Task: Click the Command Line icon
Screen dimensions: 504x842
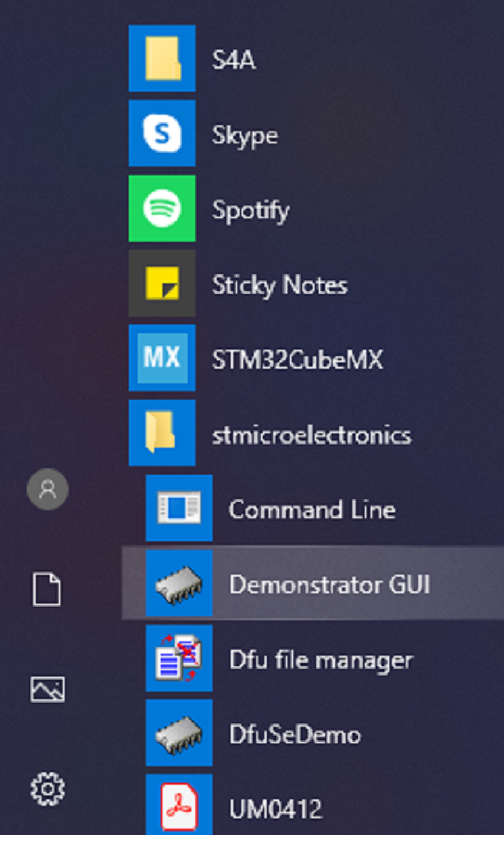Action: 179,508
